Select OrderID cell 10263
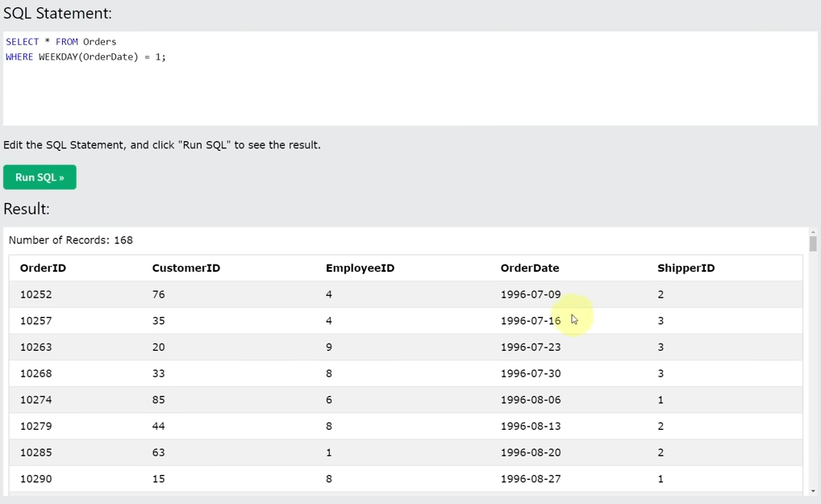 pyautogui.click(x=36, y=347)
